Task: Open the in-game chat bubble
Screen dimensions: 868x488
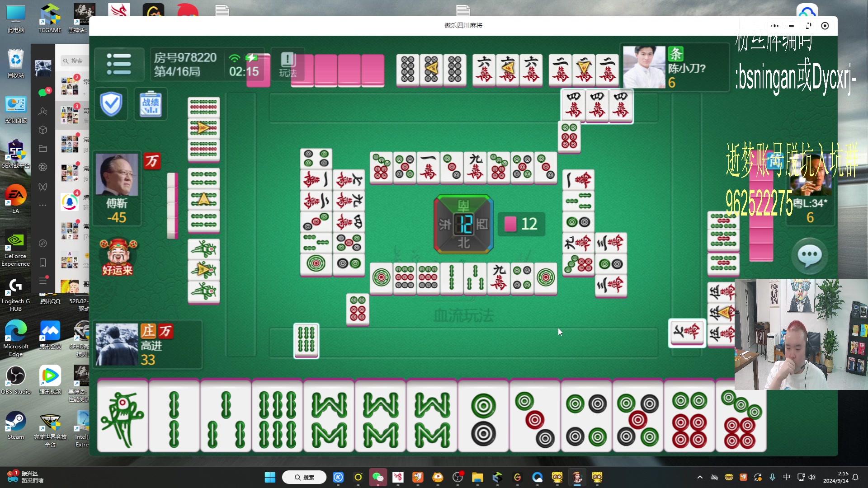Action: point(809,256)
